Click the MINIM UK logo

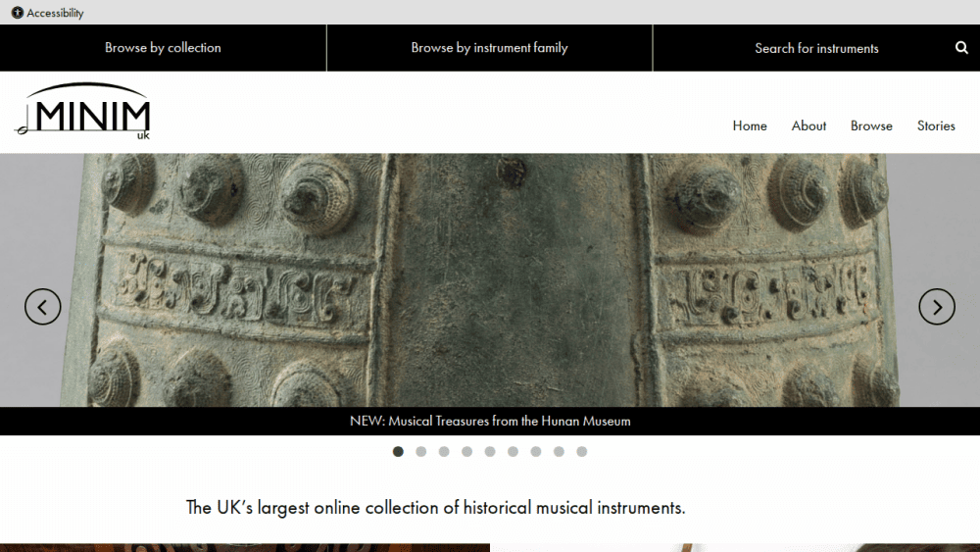(x=82, y=111)
